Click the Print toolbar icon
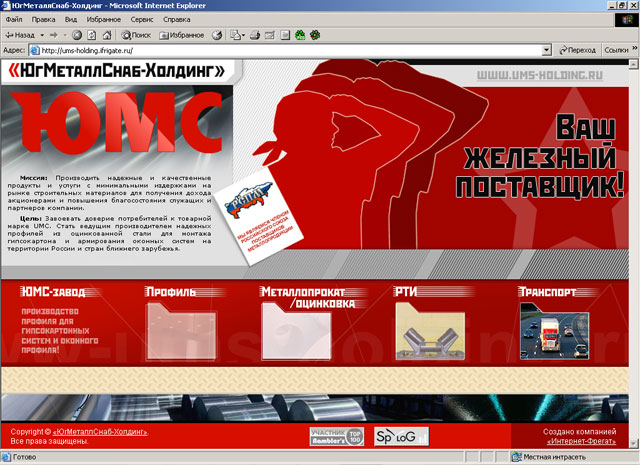The height and width of the screenshot is (465, 640). (x=255, y=35)
